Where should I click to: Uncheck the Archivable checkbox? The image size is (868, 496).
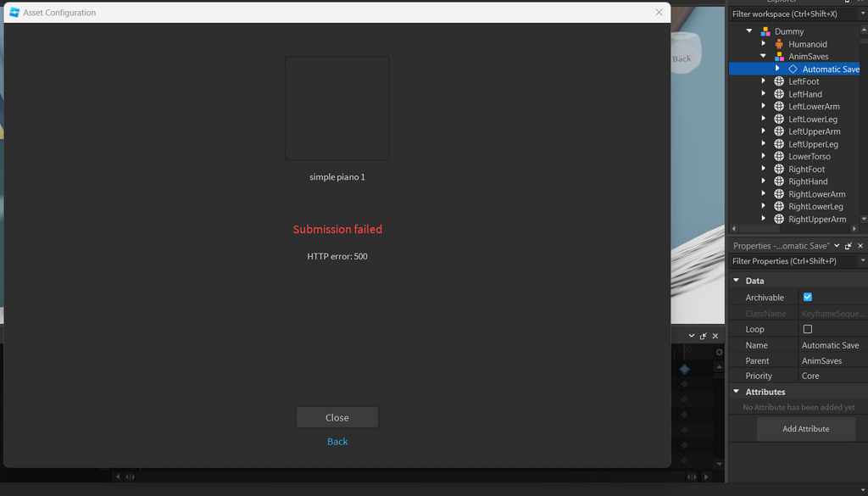coord(807,297)
